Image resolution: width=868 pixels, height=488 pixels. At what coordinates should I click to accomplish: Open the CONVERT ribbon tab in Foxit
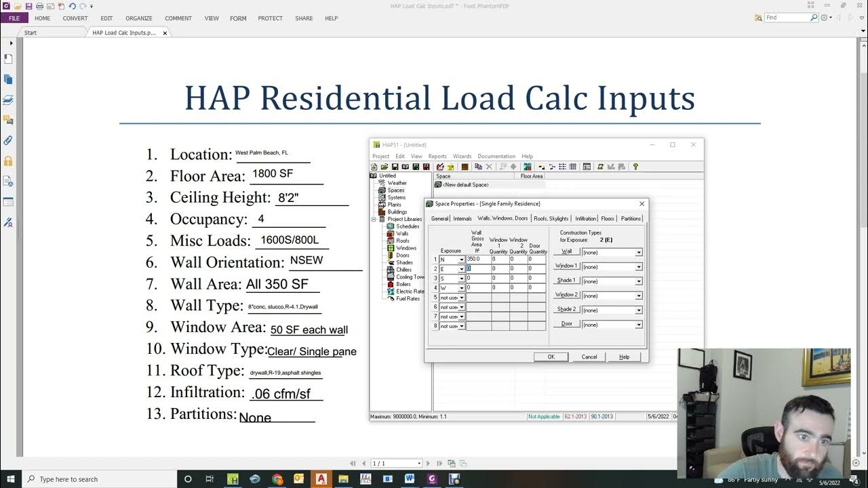75,18
